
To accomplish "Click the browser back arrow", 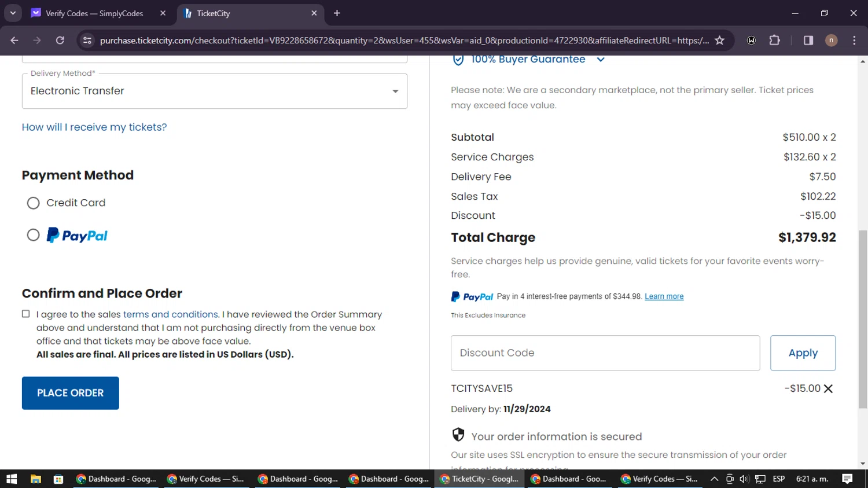I will coord(14,41).
